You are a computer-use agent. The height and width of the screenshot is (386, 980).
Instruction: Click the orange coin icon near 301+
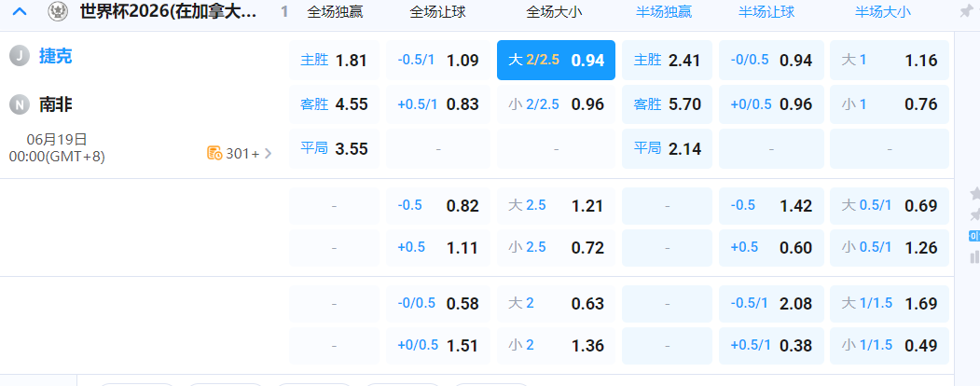[214, 153]
